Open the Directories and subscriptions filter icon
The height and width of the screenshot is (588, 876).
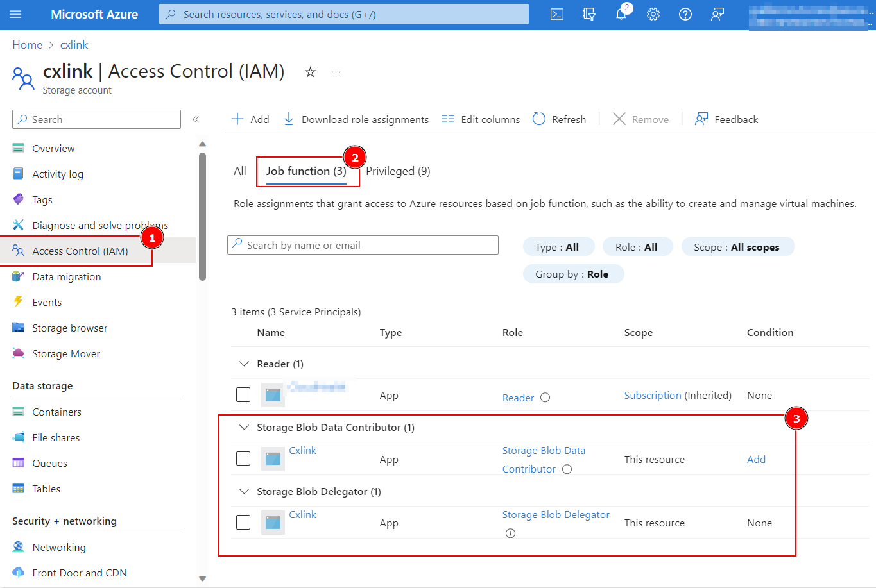[x=589, y=14]
